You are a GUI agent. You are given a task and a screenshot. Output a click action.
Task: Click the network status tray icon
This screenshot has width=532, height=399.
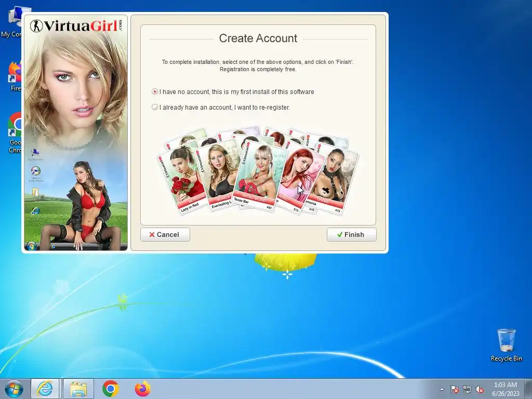click(467, 390)
